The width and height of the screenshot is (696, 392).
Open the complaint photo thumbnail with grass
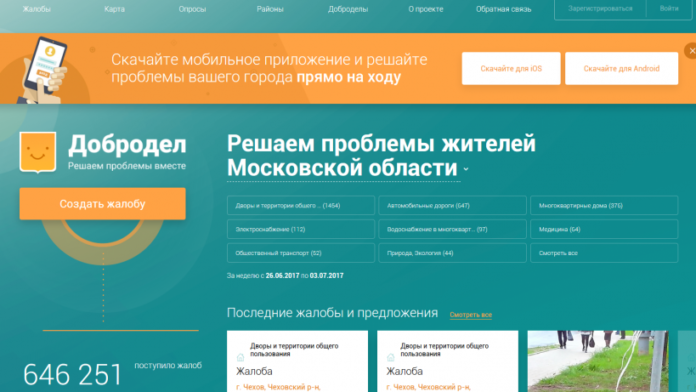coord(597,361)
